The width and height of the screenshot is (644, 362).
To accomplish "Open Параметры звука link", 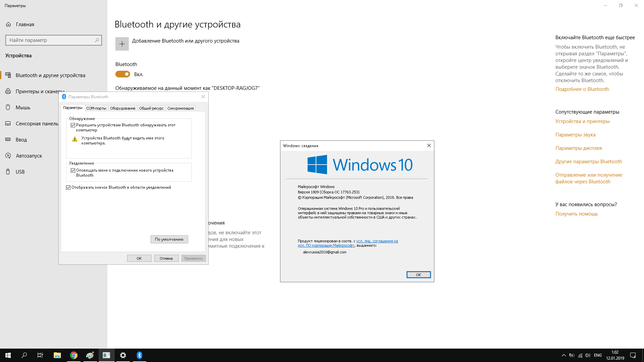I will [x=575, y=135].
